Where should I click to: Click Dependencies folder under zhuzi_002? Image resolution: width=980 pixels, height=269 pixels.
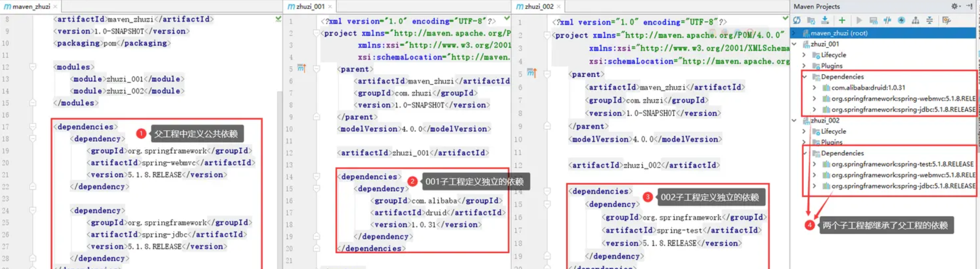838,153
